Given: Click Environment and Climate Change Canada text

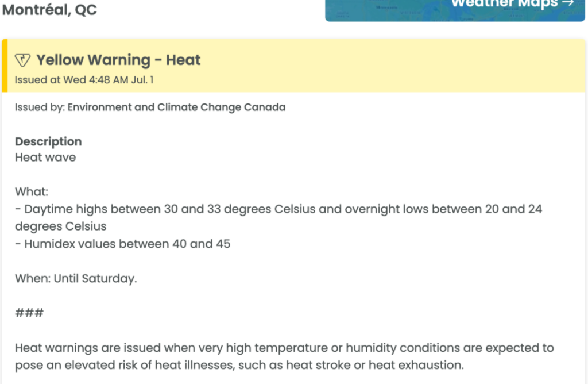Looking at the screenshot, I should coord(177,107).
